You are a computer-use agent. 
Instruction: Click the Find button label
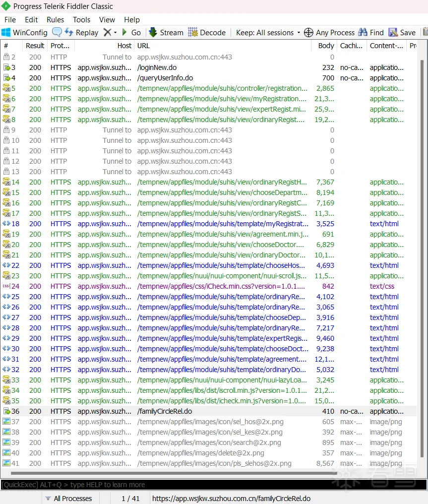pos(376,32)
